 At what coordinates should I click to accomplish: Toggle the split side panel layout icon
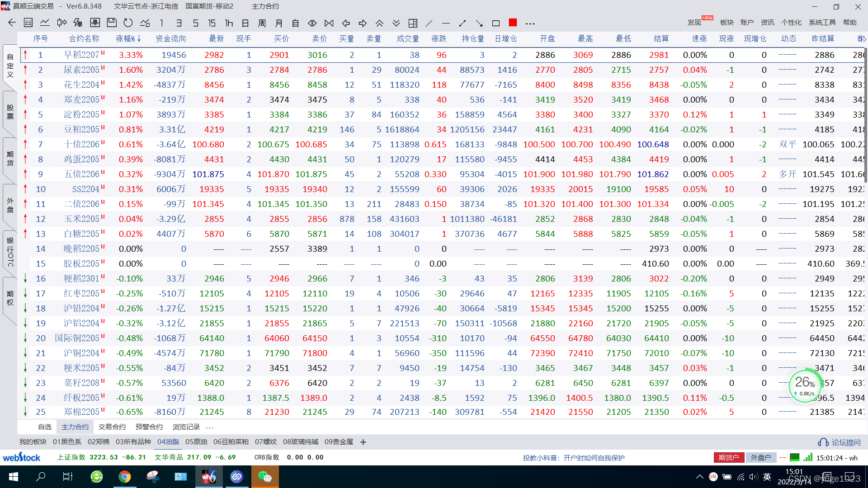coord(413,23)
